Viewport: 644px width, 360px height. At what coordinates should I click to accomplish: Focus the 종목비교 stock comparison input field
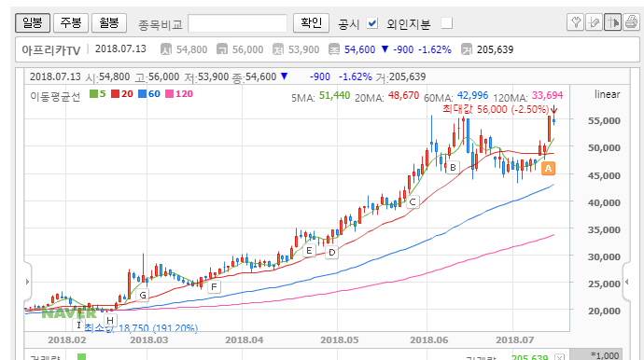point(237,23)
